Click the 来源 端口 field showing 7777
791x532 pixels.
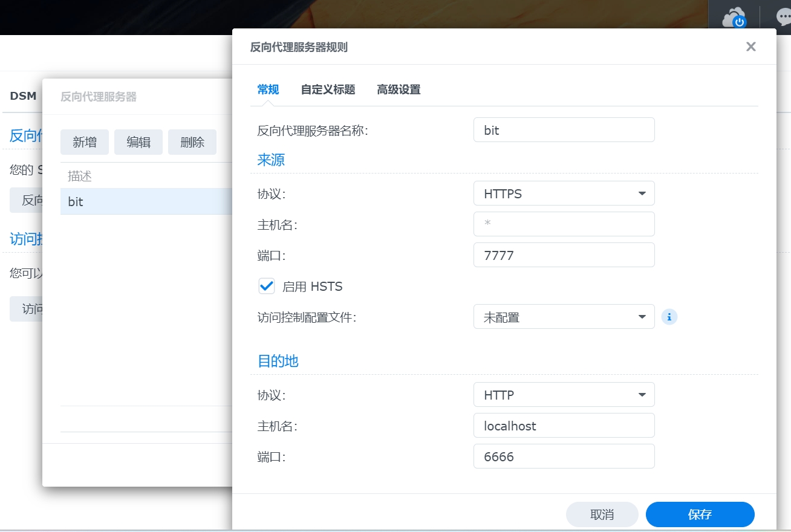click(564, 255)
